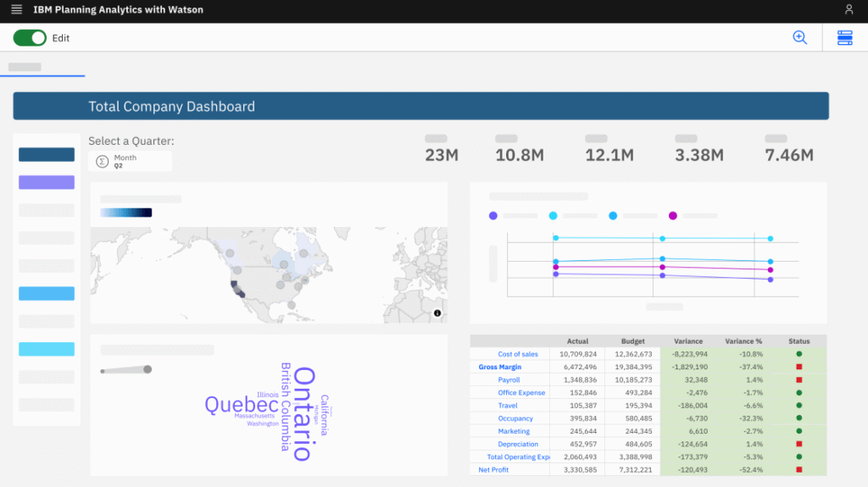
Task: Open the hamburger navigation menu
Action: click(17, 10)
